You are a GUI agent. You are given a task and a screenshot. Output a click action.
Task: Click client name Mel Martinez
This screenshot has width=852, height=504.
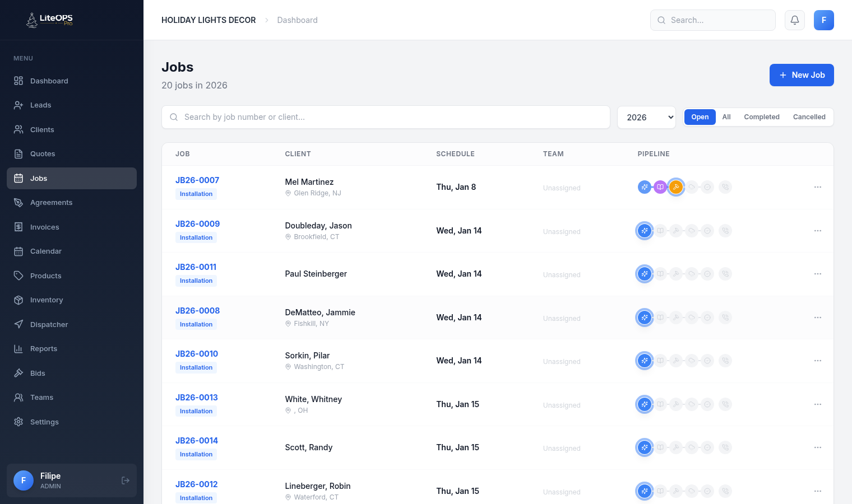pyautogui.click(x=309, y=182)
